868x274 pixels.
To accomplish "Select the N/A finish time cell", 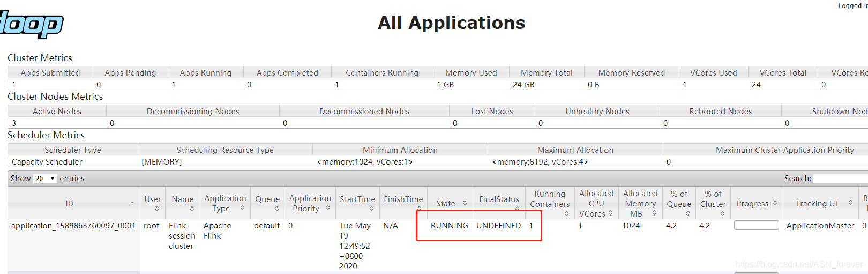I will (x=391, y=226).
